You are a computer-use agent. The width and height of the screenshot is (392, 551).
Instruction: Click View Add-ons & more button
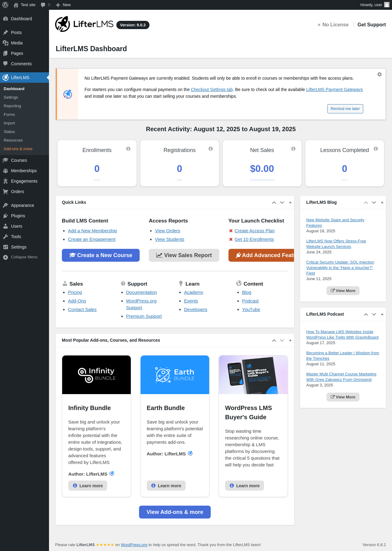175,512
